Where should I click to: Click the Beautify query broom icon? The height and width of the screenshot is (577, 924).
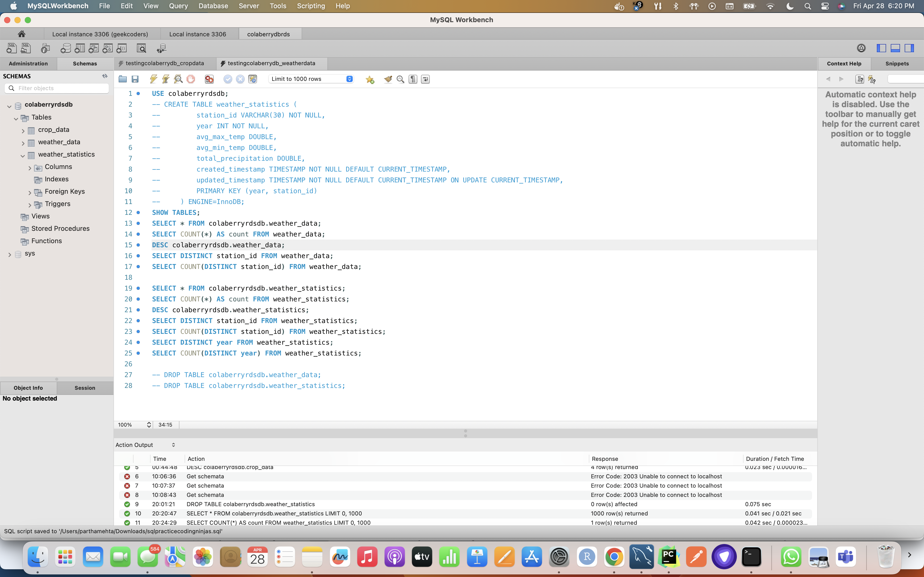(x=388, y=79)
